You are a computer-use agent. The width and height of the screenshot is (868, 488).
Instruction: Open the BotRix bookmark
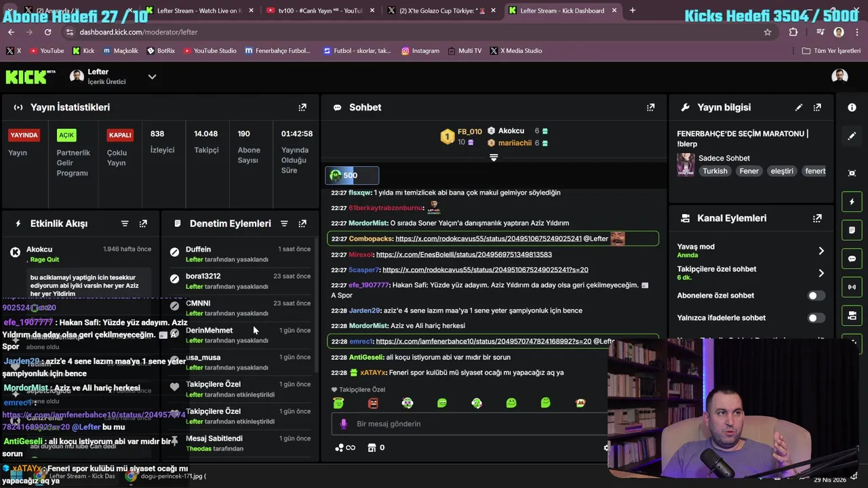tap(161, 51)
